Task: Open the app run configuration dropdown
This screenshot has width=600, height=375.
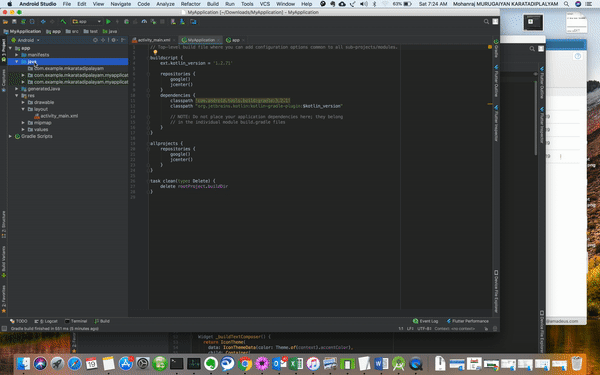Action: click(x=87, y=22)
